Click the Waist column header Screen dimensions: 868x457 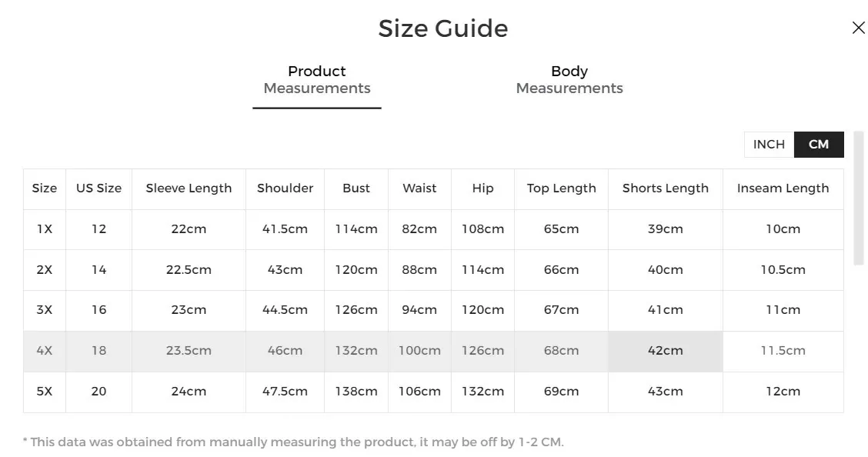coord(419,188)
